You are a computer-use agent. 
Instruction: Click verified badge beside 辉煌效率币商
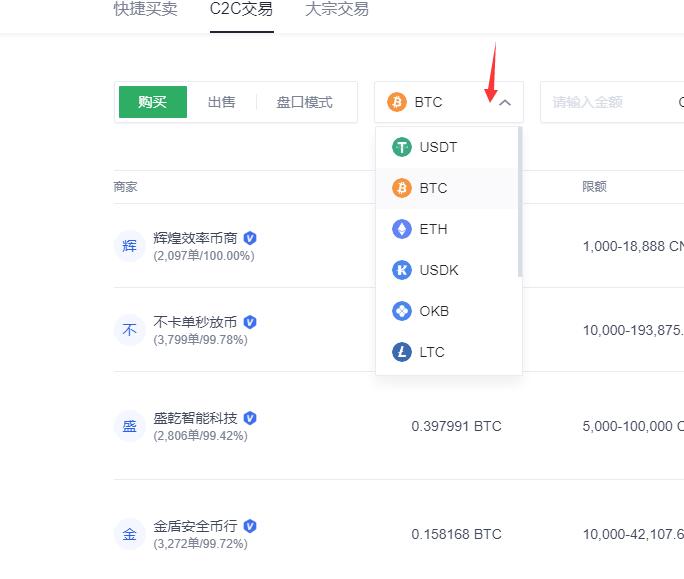pyautogui.click(x=250, y=238)
